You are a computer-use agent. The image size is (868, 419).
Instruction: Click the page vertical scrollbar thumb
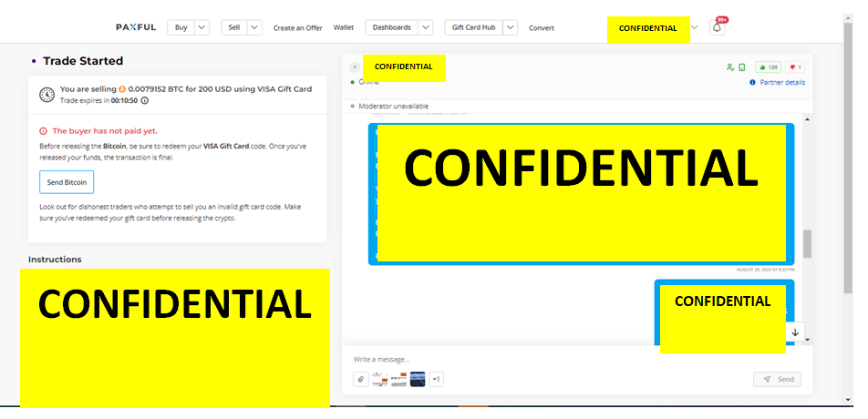848,158
